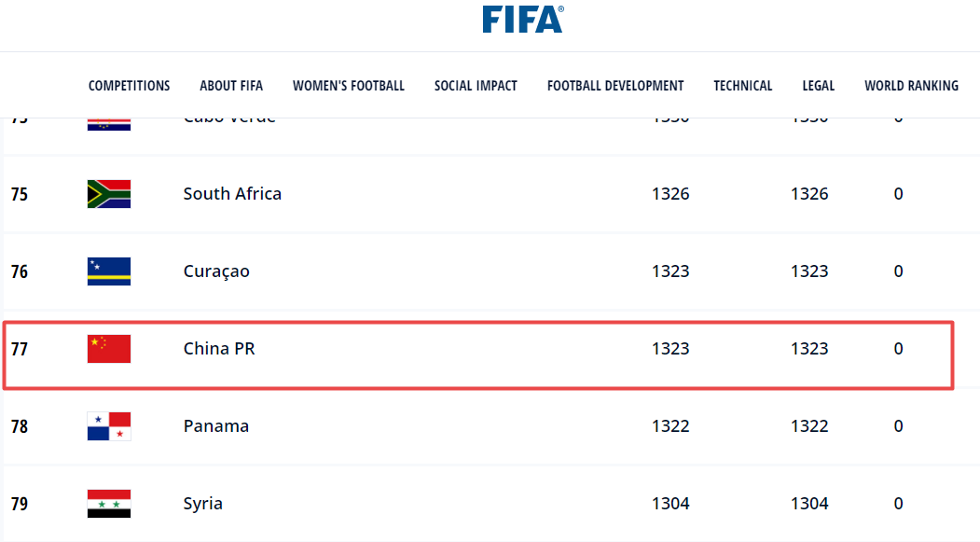Click the Curaçao flag icon
Viewport: 980px width, 542px height.
click(x=109, y=271)
